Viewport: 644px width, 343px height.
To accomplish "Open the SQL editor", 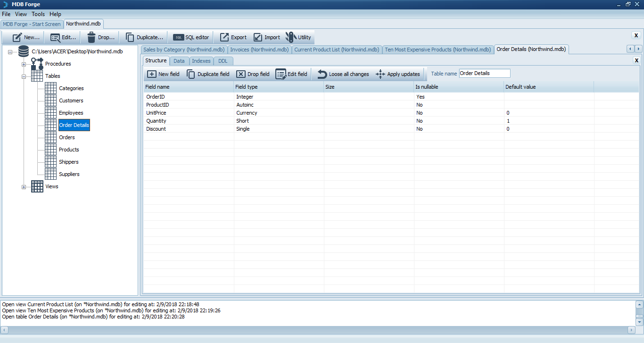I will click(191, 37).
